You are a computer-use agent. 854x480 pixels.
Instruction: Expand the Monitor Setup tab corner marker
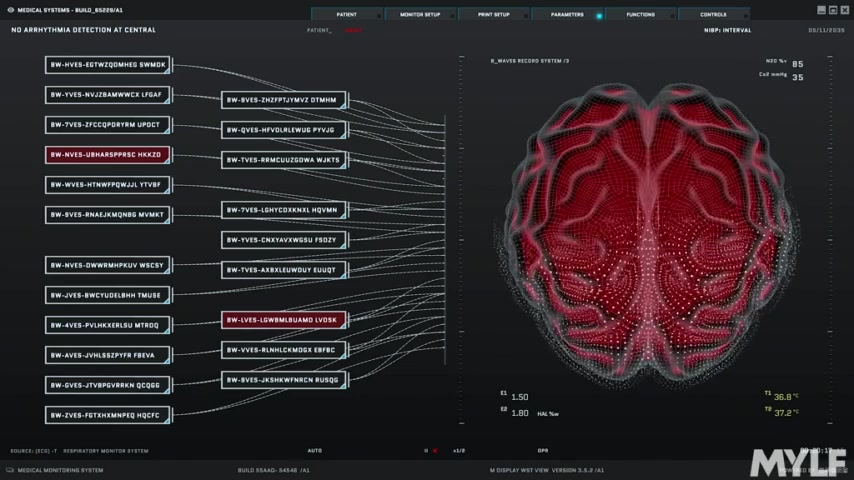452,16
